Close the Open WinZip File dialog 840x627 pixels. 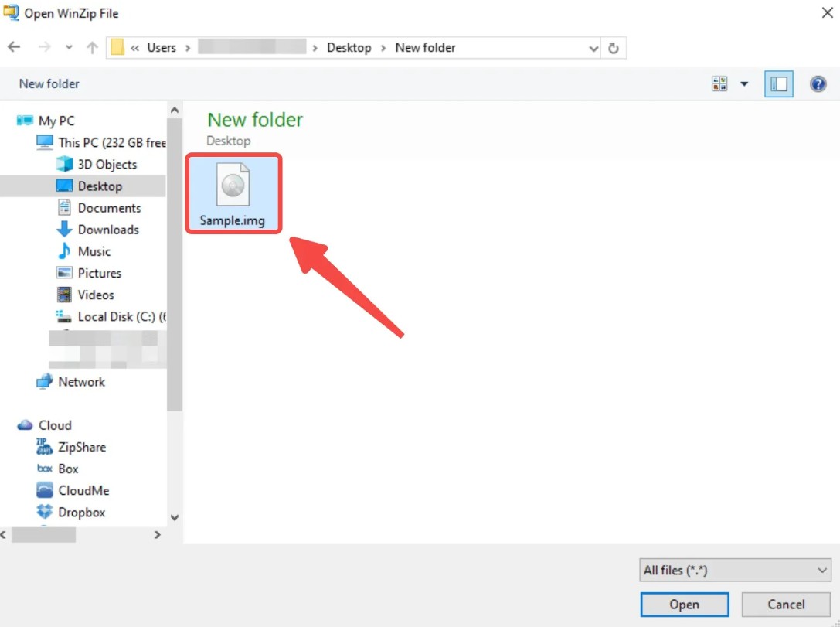pyautogui.click(x=827, y=13)
